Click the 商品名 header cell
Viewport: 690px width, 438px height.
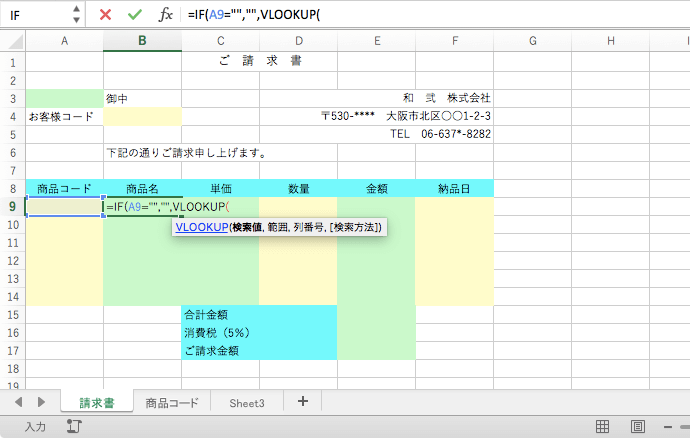[142, 189]
